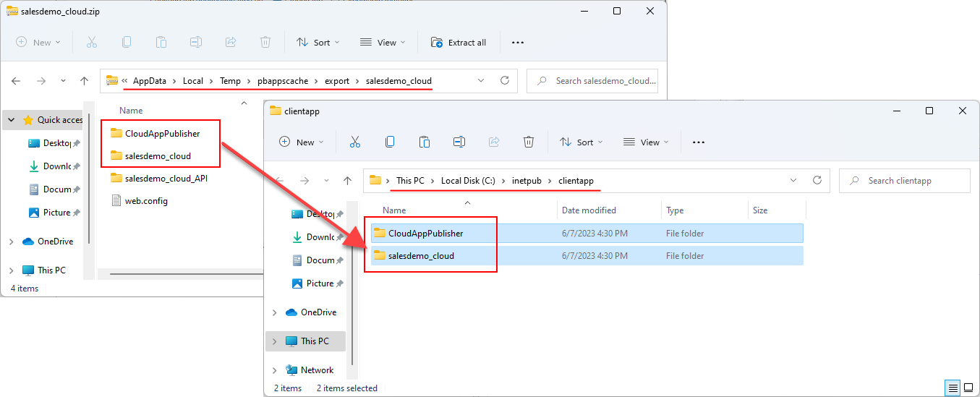Viewport: 980px width, 397px height.
Task: Click Cut icon in clientapp toolbar
Action: 354,142
